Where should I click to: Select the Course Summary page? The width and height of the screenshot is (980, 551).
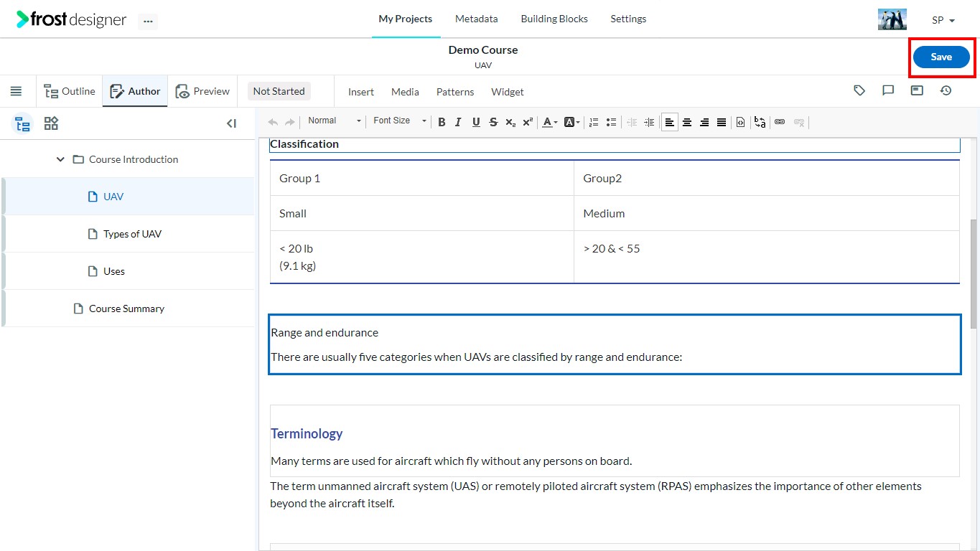[128, 309]
